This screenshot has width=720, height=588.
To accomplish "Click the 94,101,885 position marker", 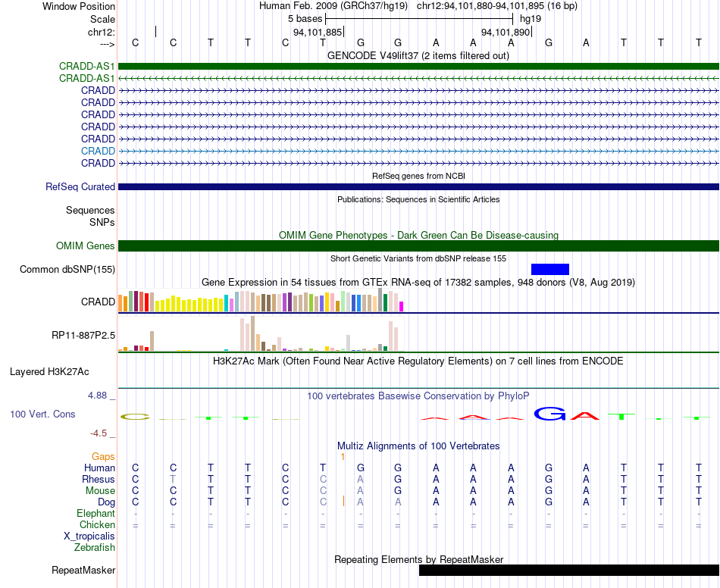I will [x=318, y=32].
